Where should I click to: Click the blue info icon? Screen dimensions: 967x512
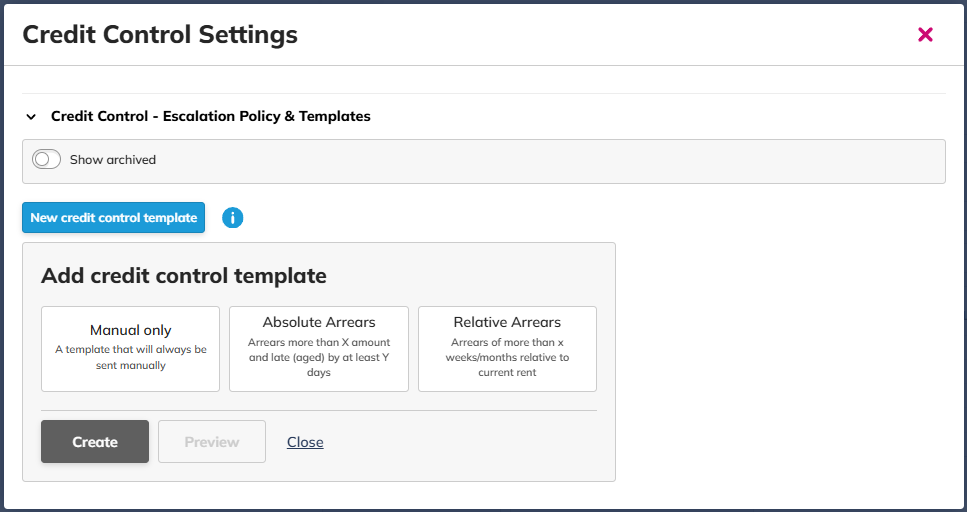pyautogui.click(x=233, y=217)
